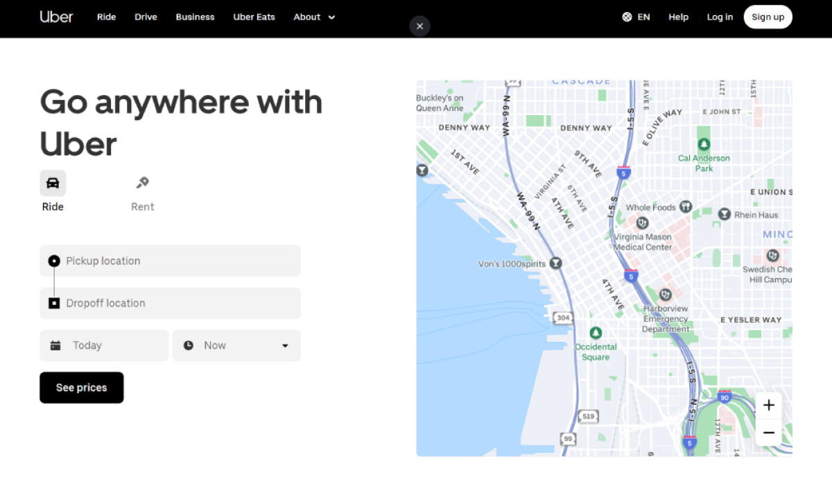This screenshot has height=504, width=832.
Task: Click the calendar icon
Action: click(x=55, y=345)
